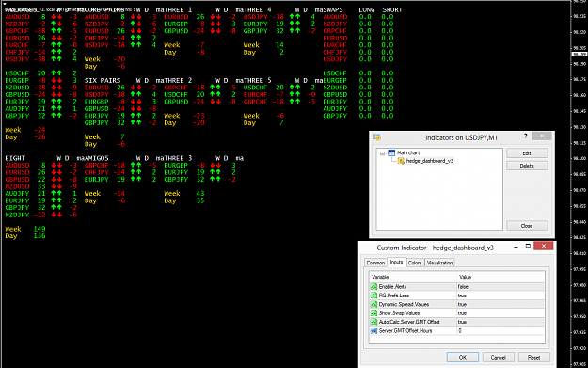The height and width of the screenshot is (368, 588).
Task: Select the Main chart tree entry
Action: (408, 152)
